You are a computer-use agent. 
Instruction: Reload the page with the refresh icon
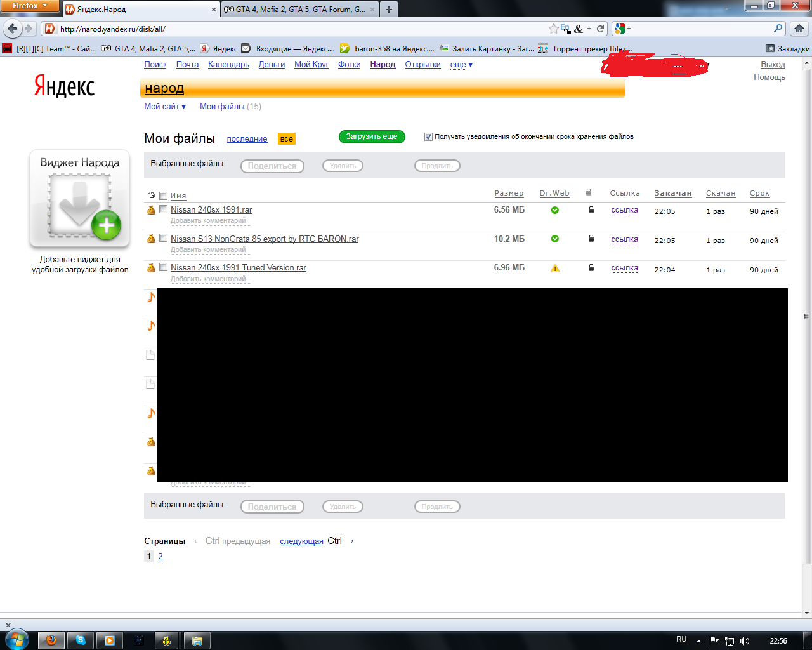coord(600,29)
